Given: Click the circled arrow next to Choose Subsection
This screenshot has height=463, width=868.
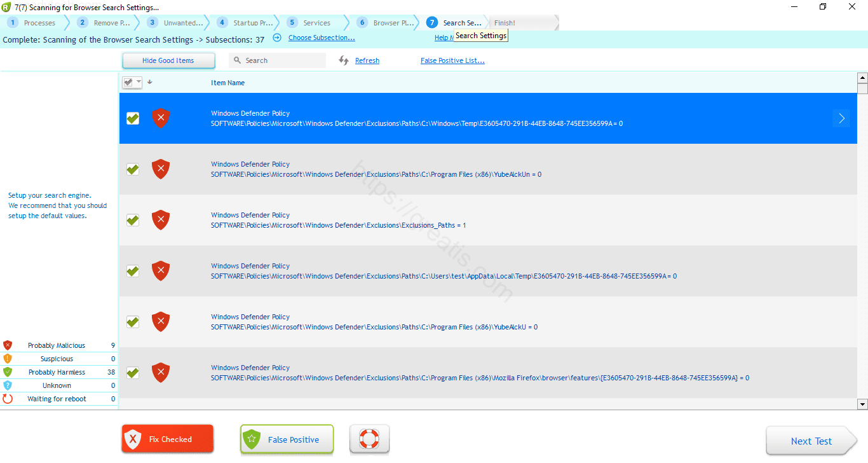Looking at the screenshot, I should coord(277,38).
